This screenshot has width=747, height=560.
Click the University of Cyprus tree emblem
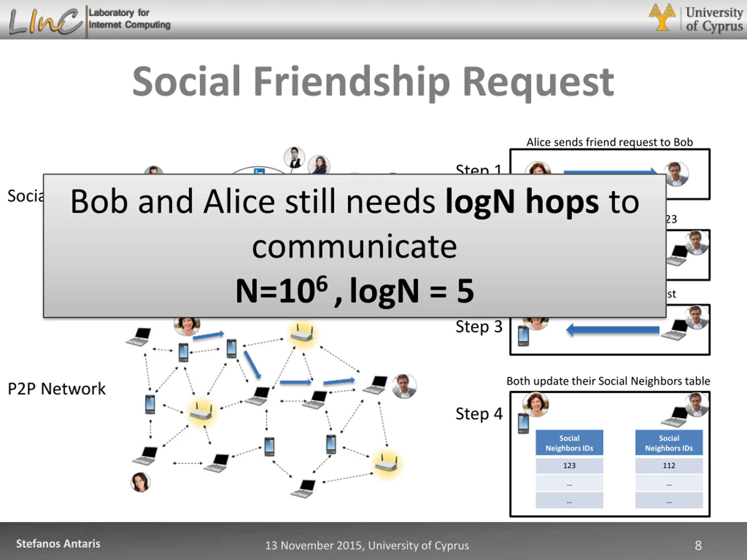coord(662,17)
